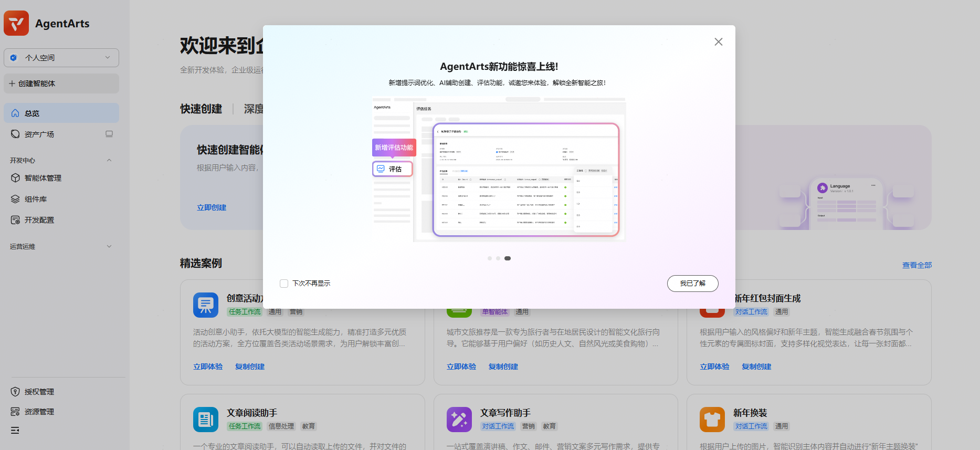Image resolution: width=980 pixels, height=450 pixels.
Task: Click 复制创建 on the 城市文旅推荐 card
Action: pos(503,367)
